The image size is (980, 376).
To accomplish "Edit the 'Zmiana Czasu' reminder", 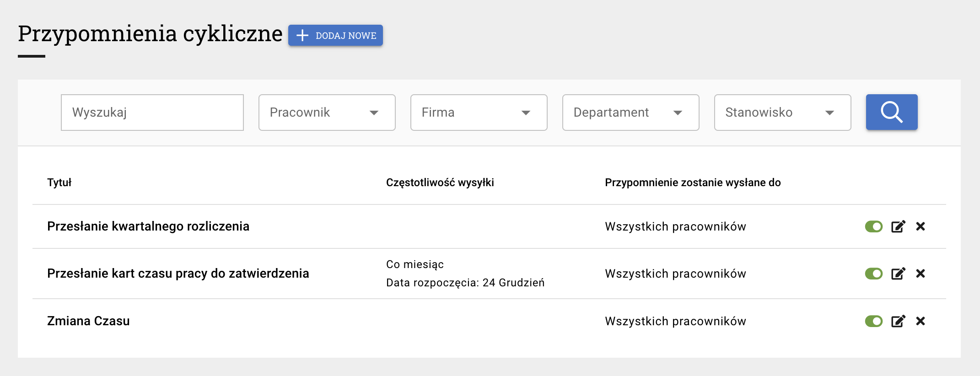I will tap(898, 321).
